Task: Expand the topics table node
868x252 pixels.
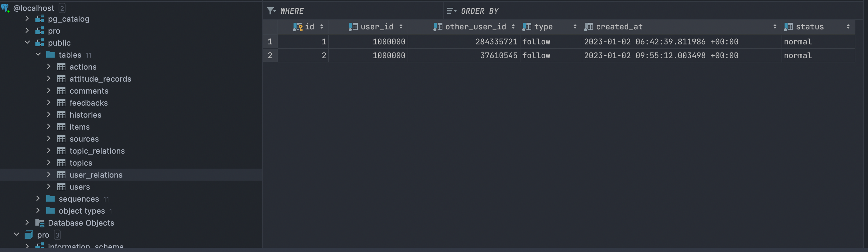Action: tap(49, 163)
